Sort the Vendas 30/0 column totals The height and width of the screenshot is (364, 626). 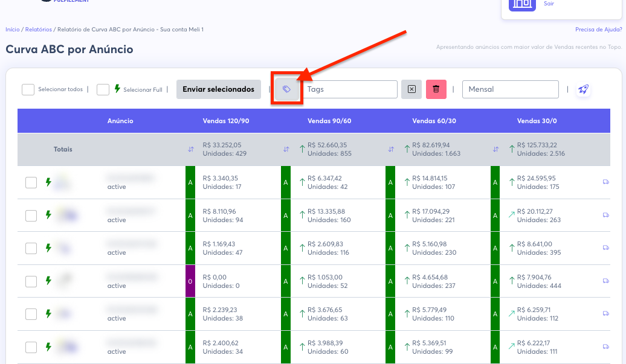[495, 149]
